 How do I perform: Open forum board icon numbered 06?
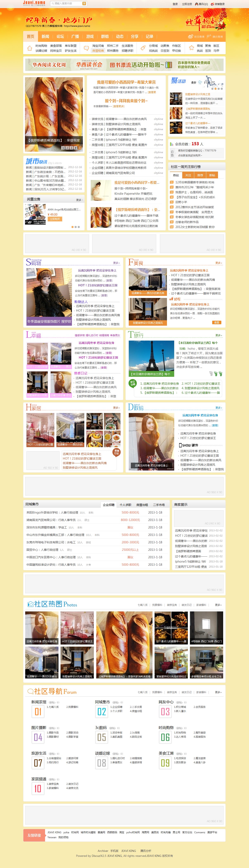(x=165, y=737)
